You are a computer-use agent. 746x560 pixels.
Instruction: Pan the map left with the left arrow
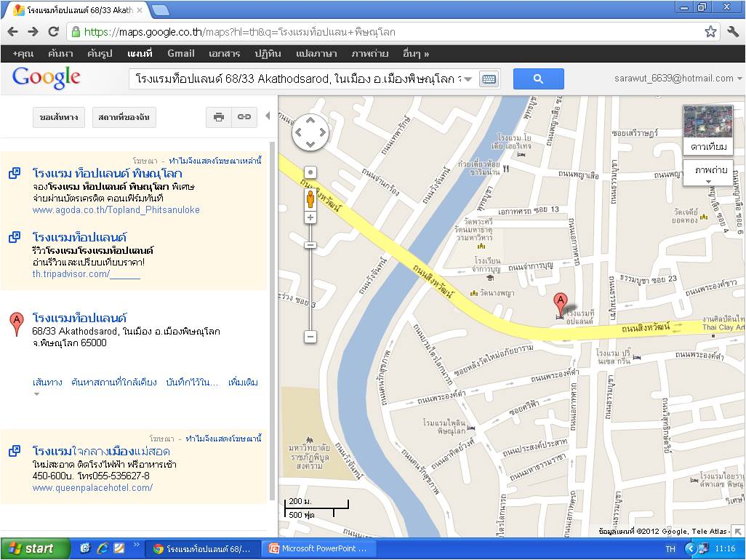point(298,132)
